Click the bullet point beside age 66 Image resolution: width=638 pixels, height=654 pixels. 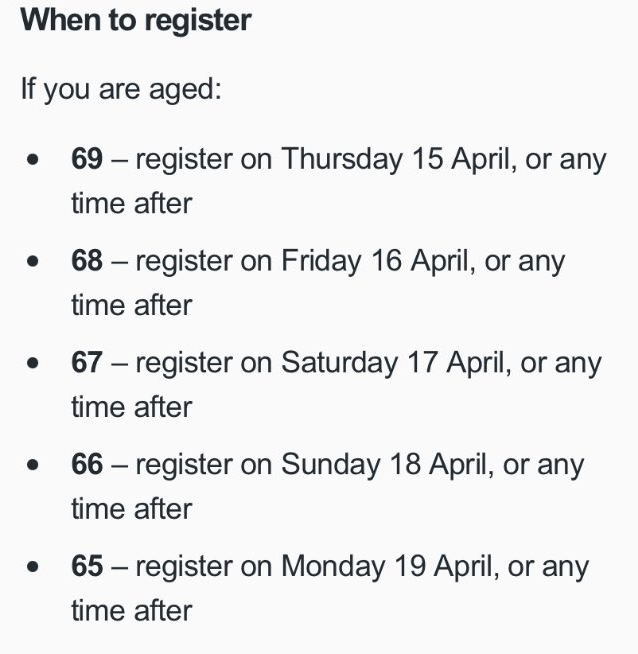(x=33, y=465)
